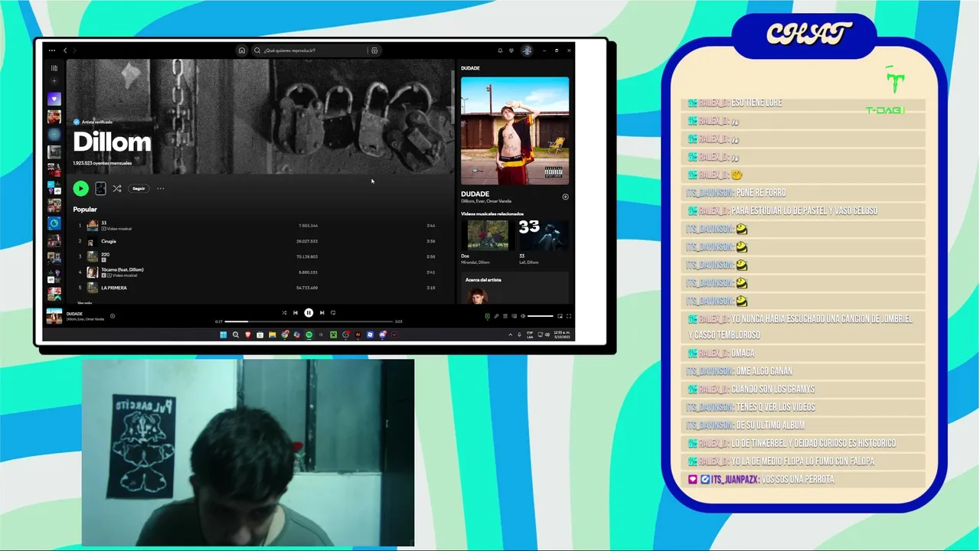The height and width of the screenshot is (551, 980).
Task: Add DUDADE to library in bottom bar
Action: 113,316
